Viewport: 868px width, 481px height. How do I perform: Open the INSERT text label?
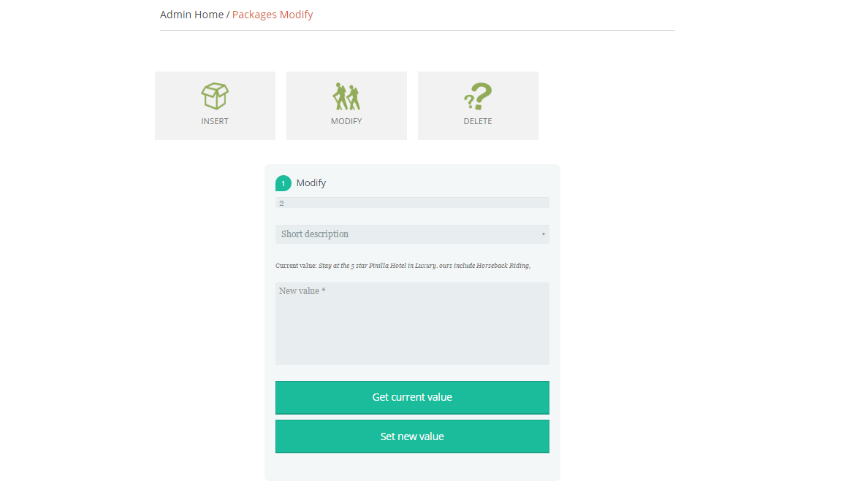215,121
